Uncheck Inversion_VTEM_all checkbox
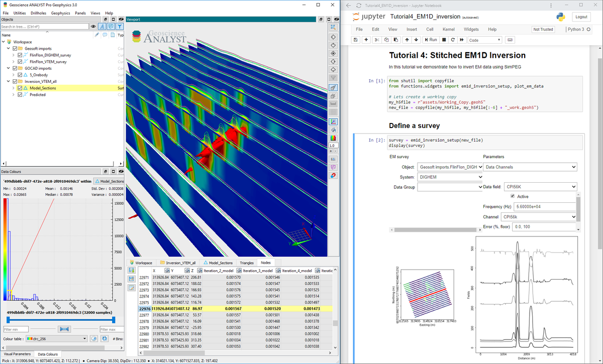The image size is (603, 364). [14, 81]
